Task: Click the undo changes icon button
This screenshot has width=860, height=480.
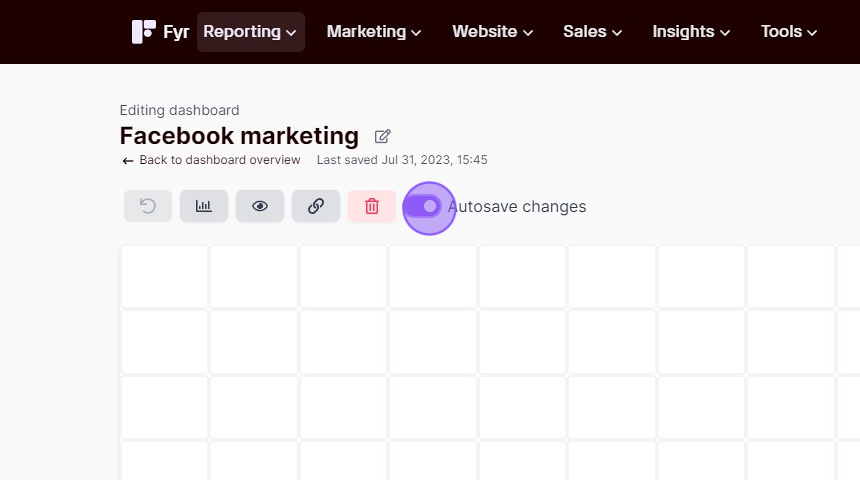Action: 148,206
